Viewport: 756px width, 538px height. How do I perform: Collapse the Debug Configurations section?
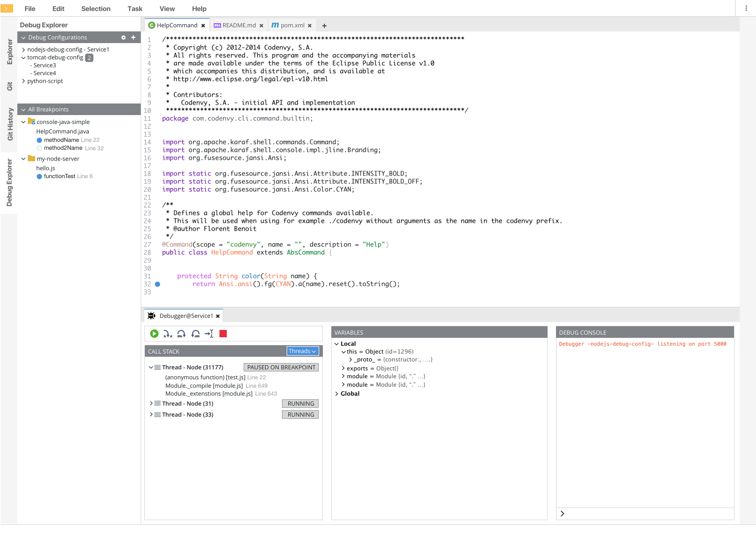coord(23,38)
